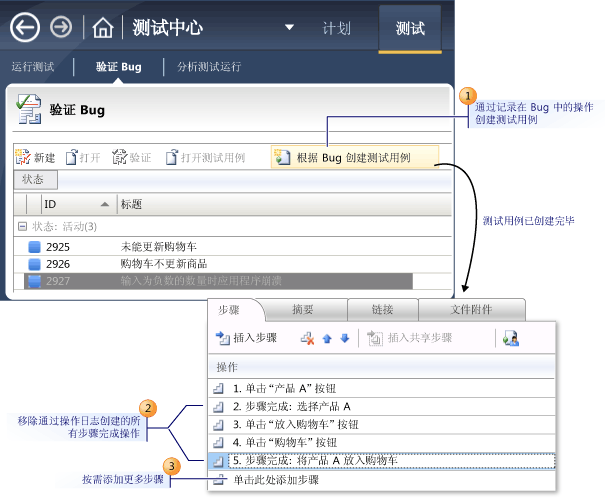
Task: Select step 5. 步骤完成: 将产品 A 放入购物车
Action: 382,460
